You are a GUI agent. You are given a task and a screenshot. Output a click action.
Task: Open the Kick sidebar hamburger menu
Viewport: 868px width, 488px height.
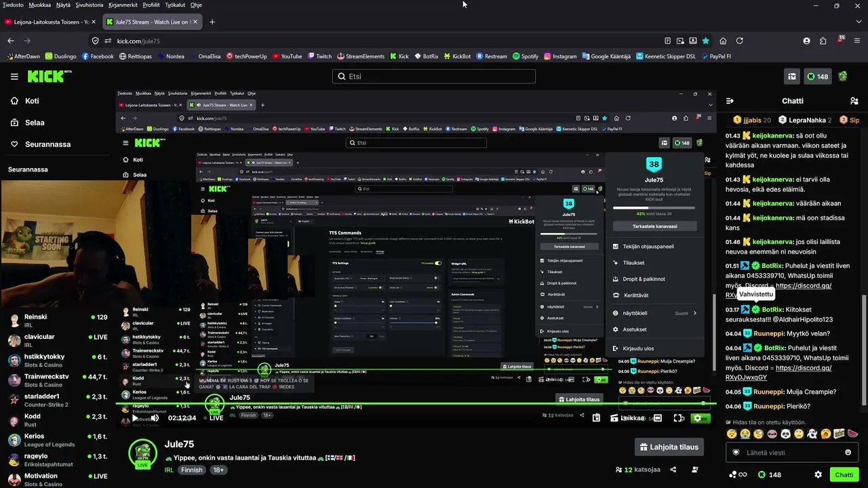(x=14, y=77)
